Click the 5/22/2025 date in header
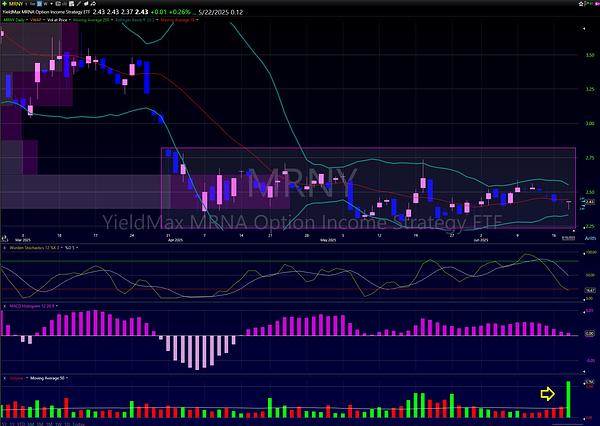600x426 pixels. click(x=214, y=12)
